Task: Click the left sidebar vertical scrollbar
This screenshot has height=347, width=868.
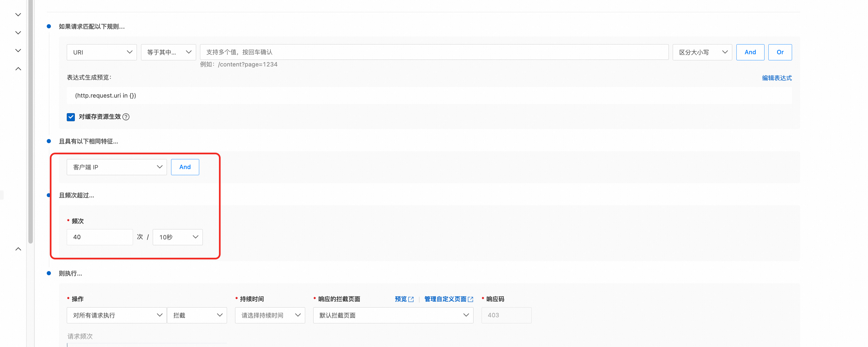Action: (x=31, y=121)
